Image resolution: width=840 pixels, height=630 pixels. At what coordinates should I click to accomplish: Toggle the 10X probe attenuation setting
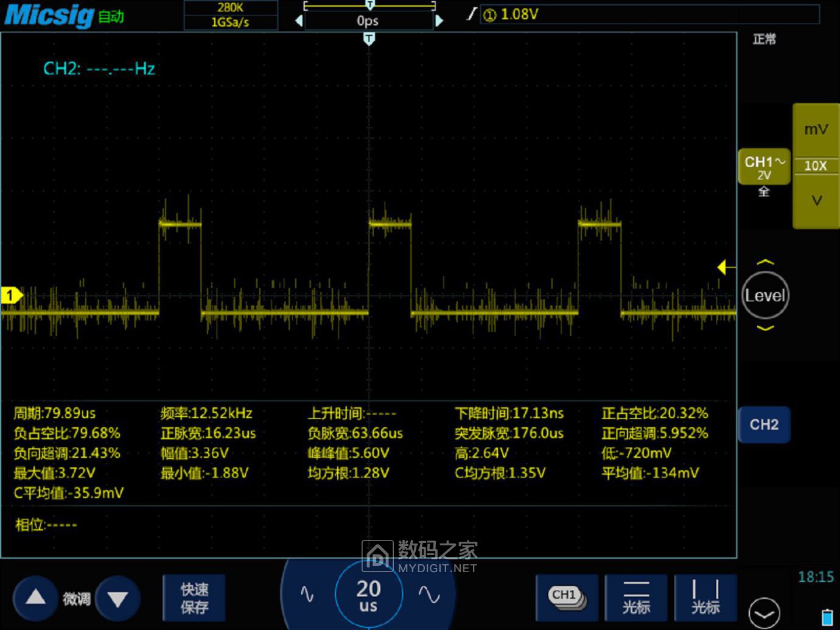[816, 166]
